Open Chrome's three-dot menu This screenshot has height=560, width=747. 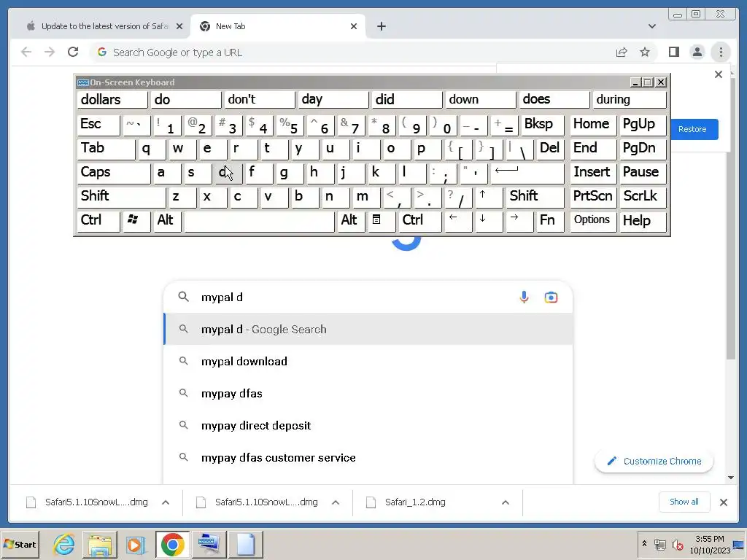[721, 52]
